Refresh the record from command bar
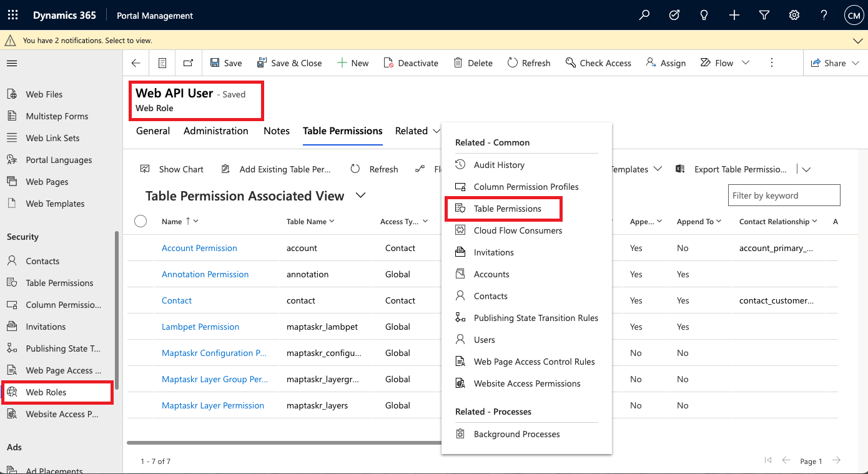Viewport: 868px width, 474px height. tap(529, 63)
